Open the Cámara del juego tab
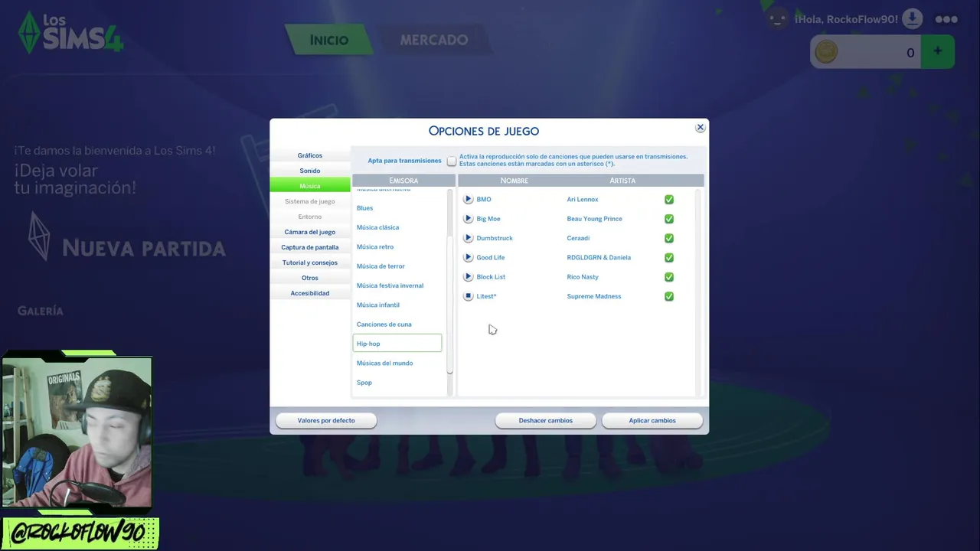This screenshot has width=980, height=551. [x=310, y=232]
